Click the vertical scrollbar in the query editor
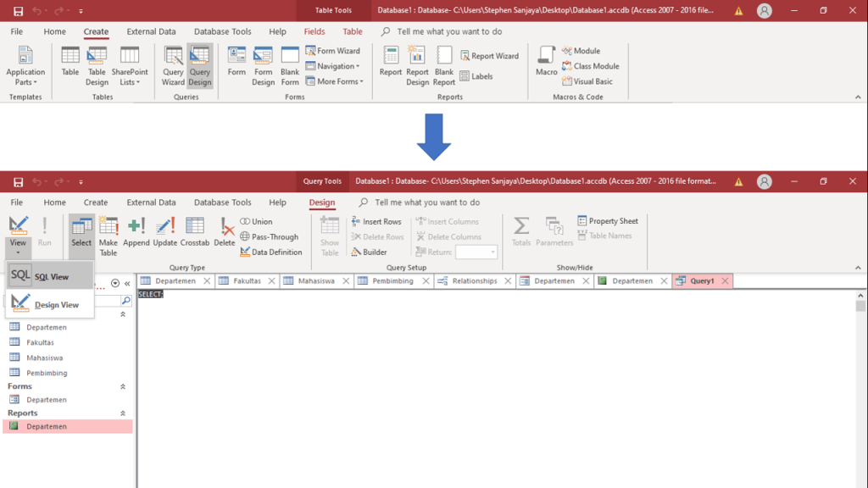This screenshot has height=488, width=868. pos(860,381)
